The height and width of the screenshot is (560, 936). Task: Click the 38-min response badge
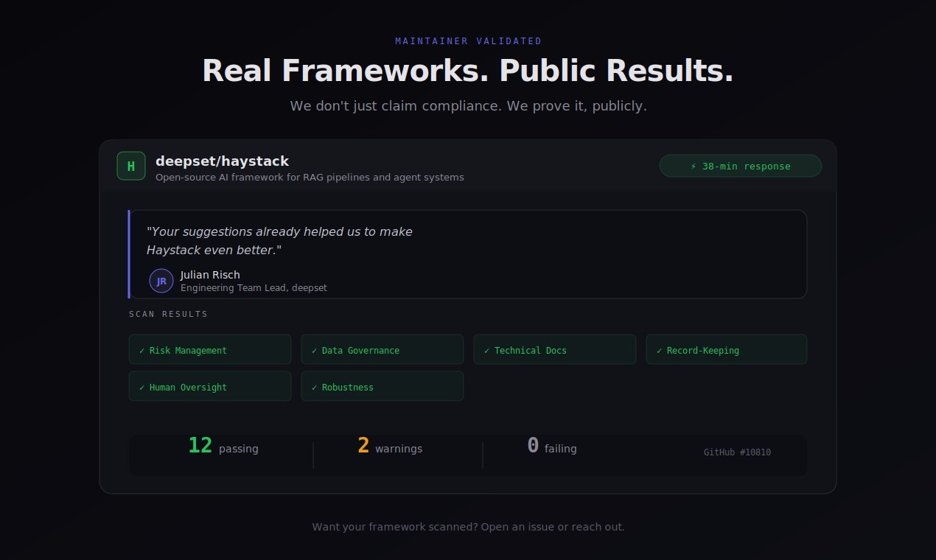[x=741, y=166]
